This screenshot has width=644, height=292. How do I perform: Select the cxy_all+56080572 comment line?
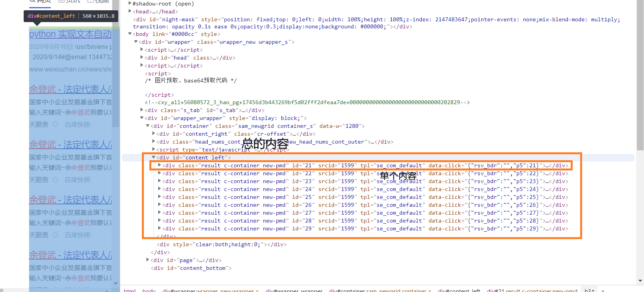(x=307, y=103)
